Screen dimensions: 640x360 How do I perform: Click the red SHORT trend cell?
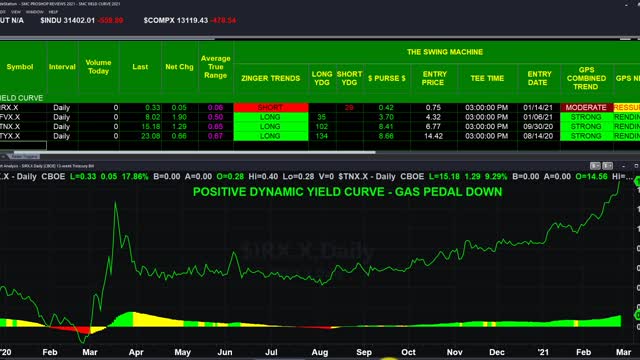click(x=271, y=107)
